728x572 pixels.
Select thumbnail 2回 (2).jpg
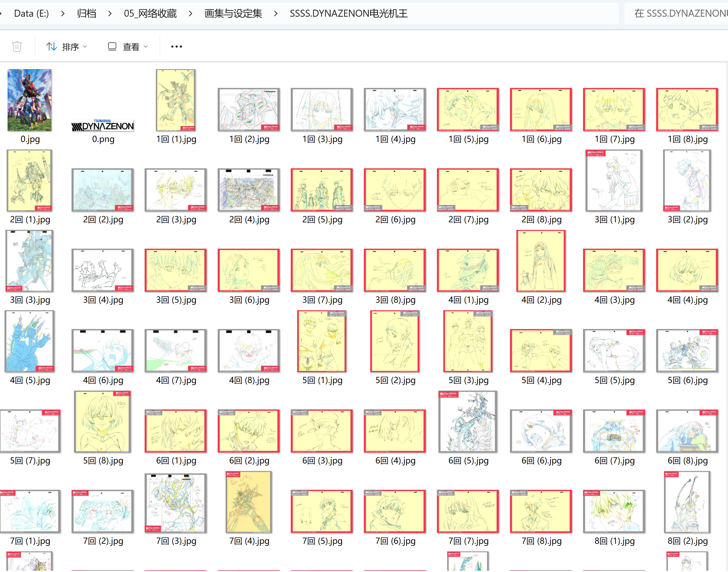coord(103,190)
